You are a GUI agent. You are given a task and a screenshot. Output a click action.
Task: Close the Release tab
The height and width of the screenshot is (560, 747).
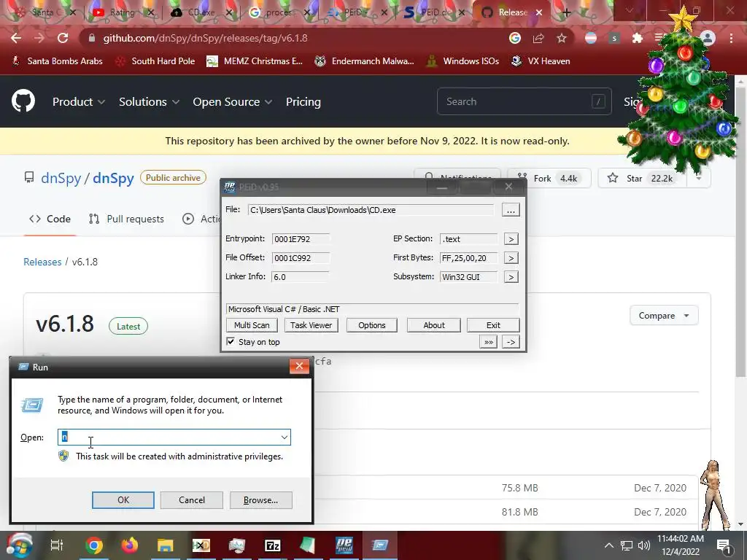539,12
